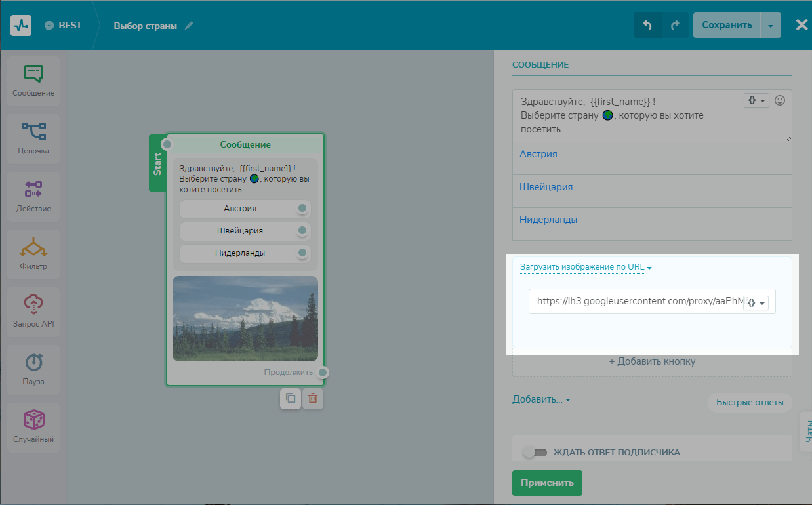812x505 pixels.
Task: Click the mountain image in node
Action: (x=245, y=319)
